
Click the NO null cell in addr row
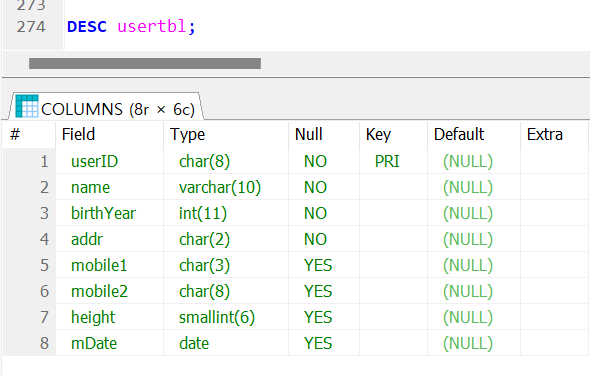click(x=324, y=239)
